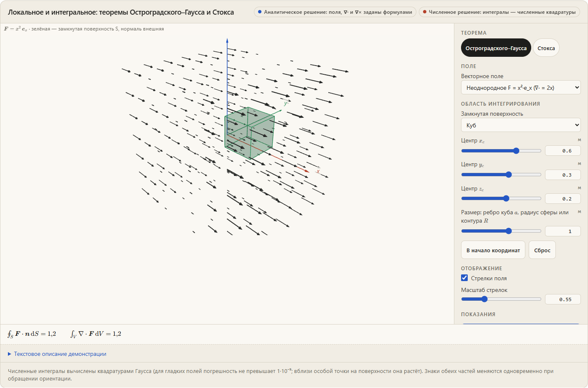The image size is (588, 388).
Task: Click the Центр y_c value field 0.3
Action: pyautogui.click(x=563, y=175)
